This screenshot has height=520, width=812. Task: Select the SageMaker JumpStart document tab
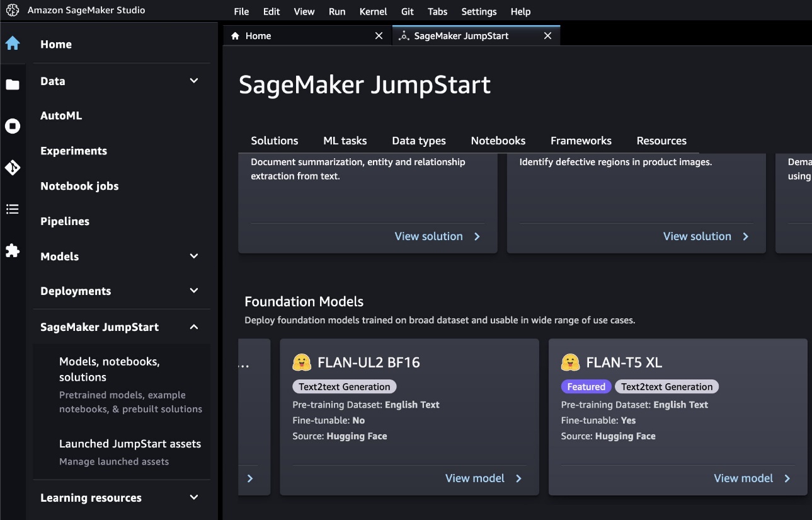click(476, 36)
